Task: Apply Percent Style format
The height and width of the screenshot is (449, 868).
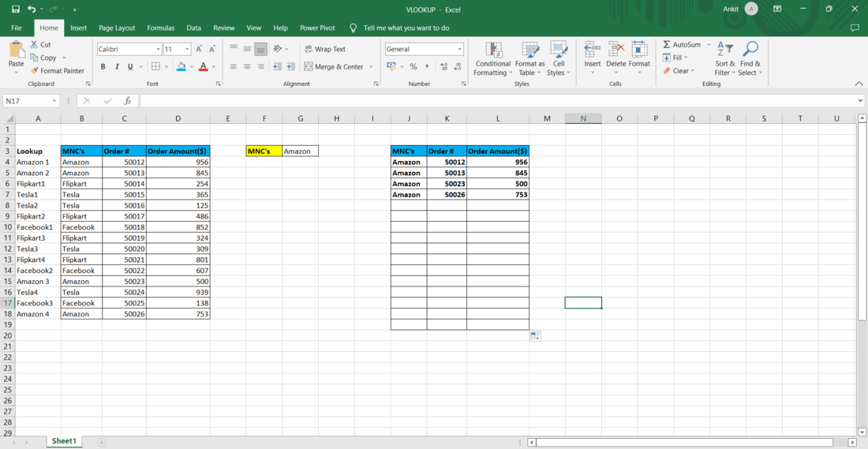Action: [413, 66]
